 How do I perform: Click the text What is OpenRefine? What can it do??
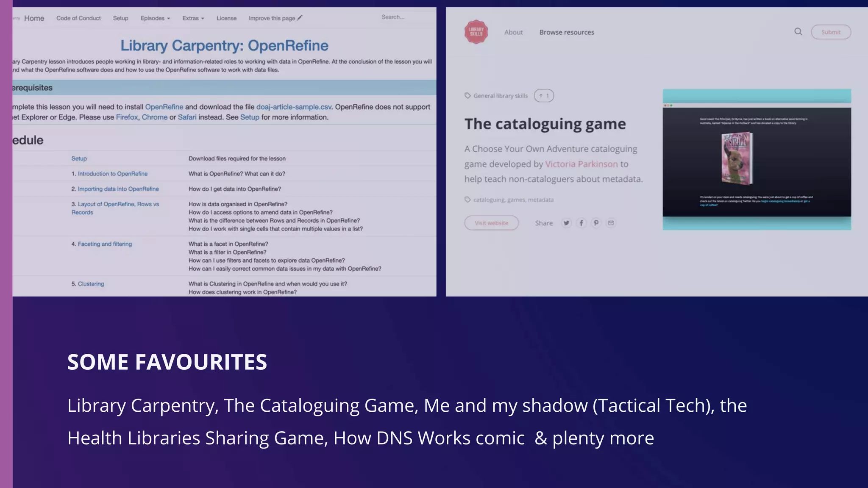pyautogui.click(x=236, y=174)
